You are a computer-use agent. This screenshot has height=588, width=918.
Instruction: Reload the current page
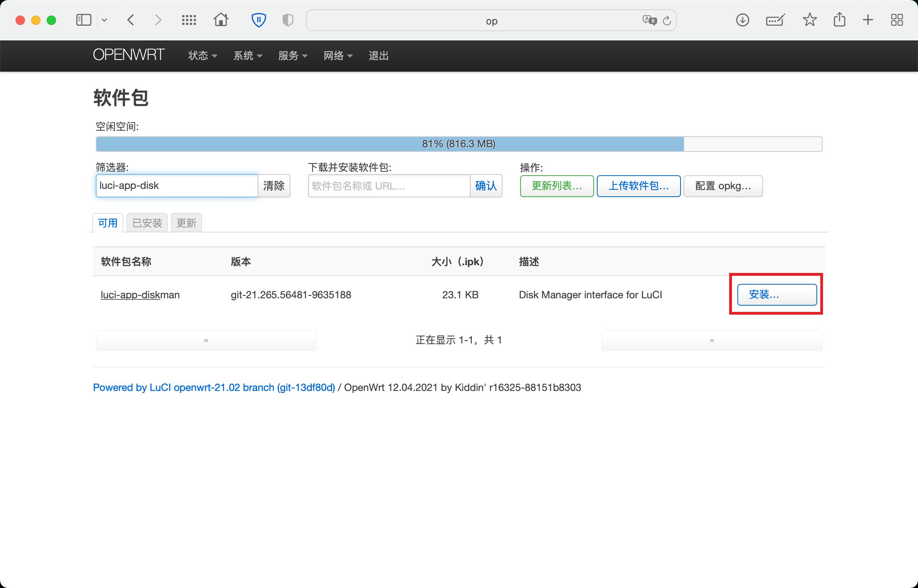click(667, 20)
